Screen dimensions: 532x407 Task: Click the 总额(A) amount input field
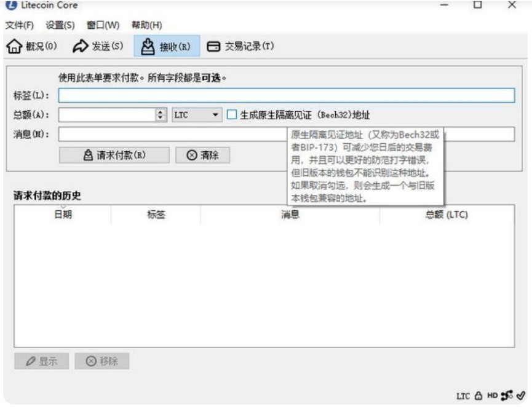[x=107, y=114]
